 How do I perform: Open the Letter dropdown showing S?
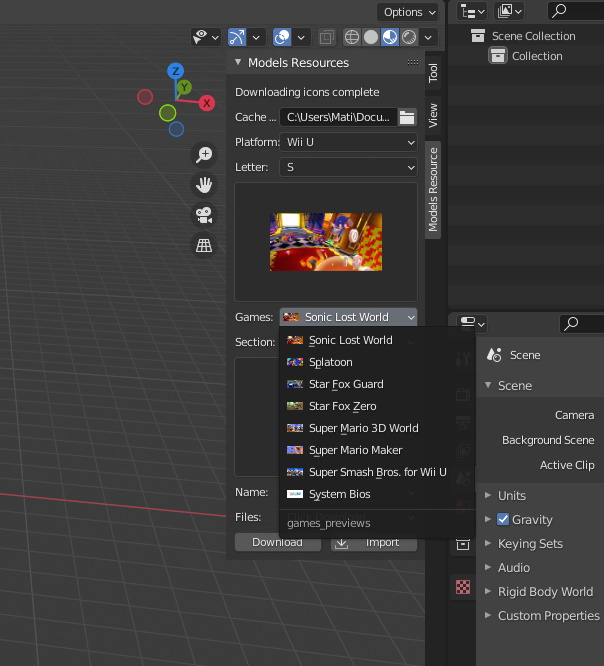(x=348, y=167)
